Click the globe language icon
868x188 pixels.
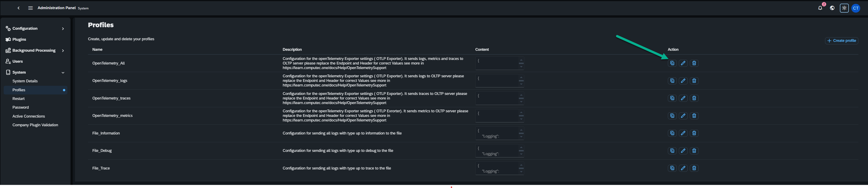click(832, 8)
